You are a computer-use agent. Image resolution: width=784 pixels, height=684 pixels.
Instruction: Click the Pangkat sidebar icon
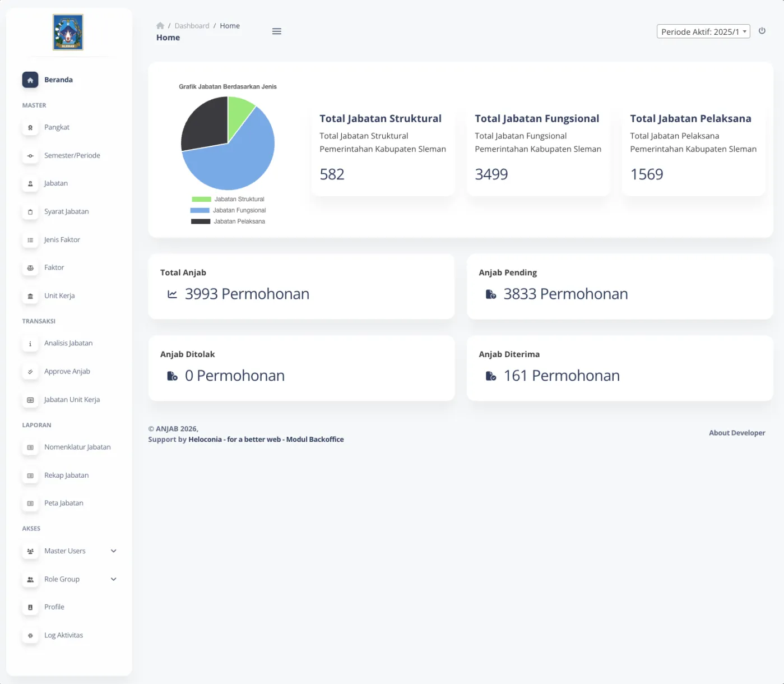(30, 128)
